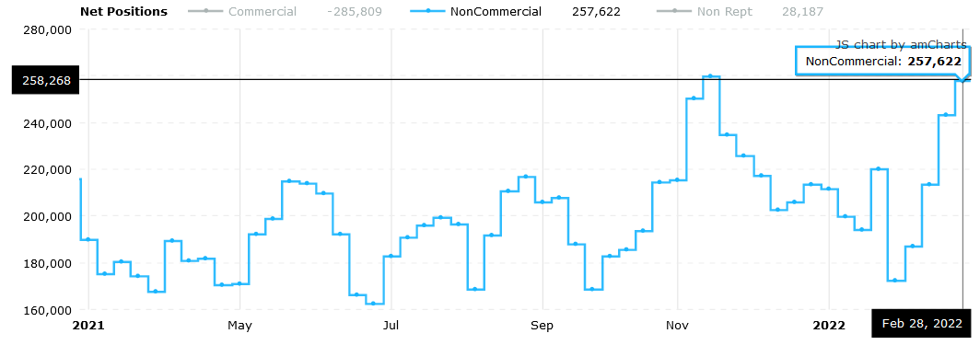The width and height of the screenshot is (980, 345).
Task: Click the Nov x-axis label
Action: (x=678, y=325)
